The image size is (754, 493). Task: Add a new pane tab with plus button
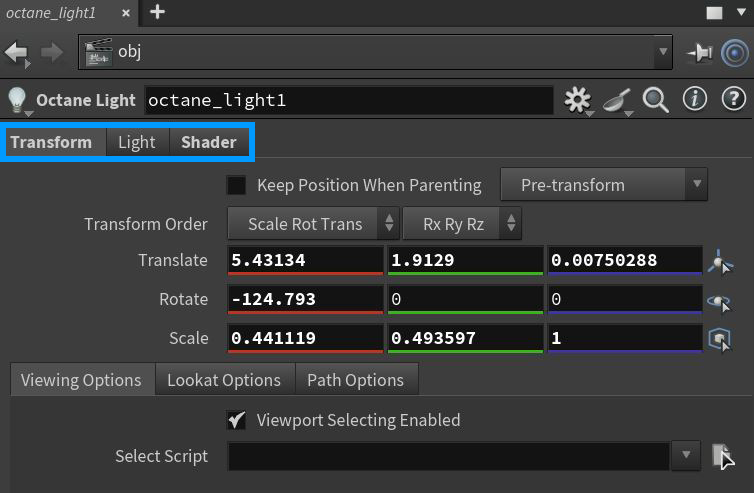pyautogui.click(x=157, y=12)
